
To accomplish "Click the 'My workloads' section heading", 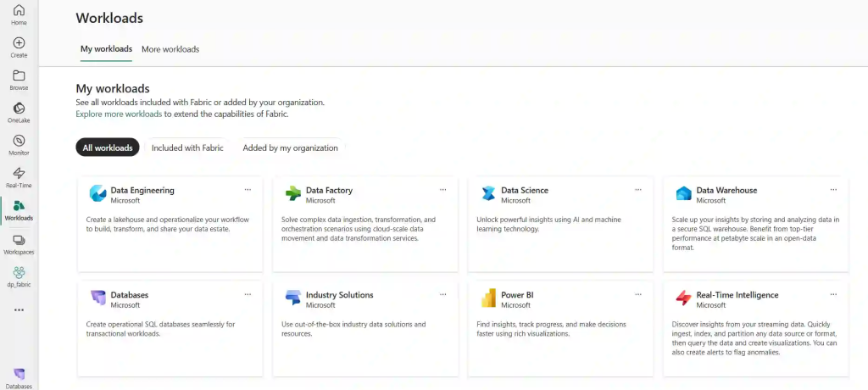I will pyautogui.click(x=113, y=89).
